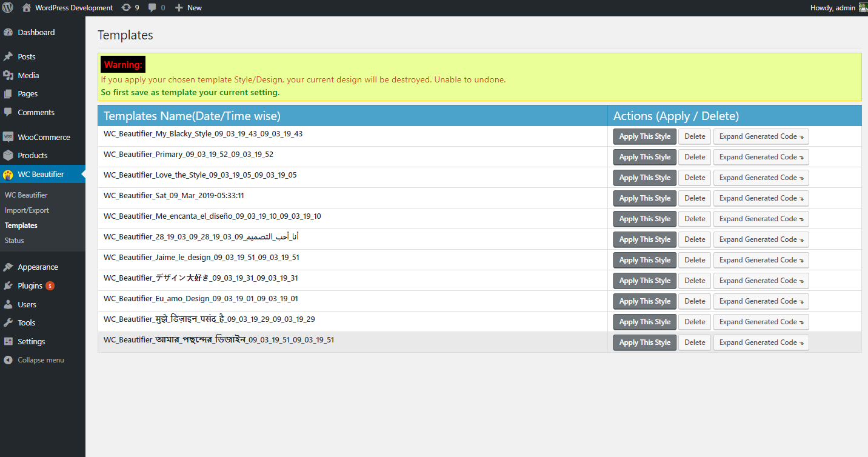Click the Settings sliders icon
This screenshot has width=868, height=457.
click(x=8, y=341)
